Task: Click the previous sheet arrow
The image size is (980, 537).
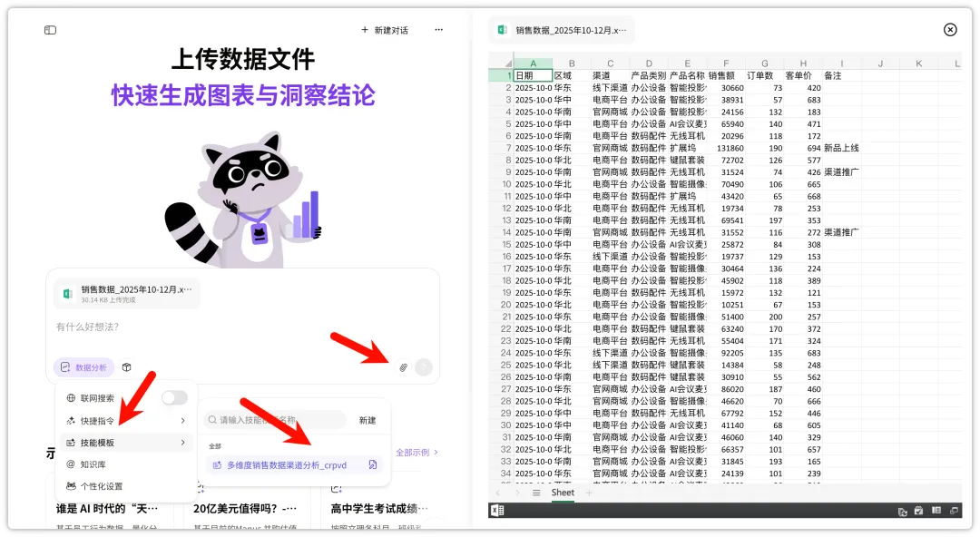Action: click(x=498, y=493)
